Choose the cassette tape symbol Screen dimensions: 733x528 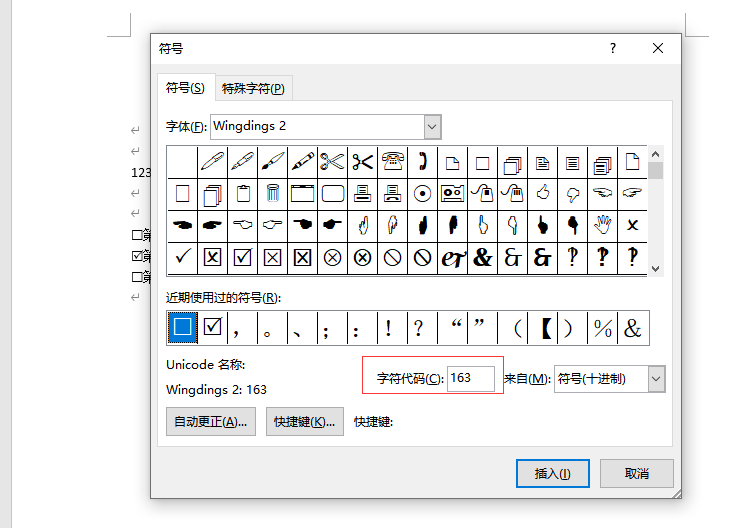(452, 193)
